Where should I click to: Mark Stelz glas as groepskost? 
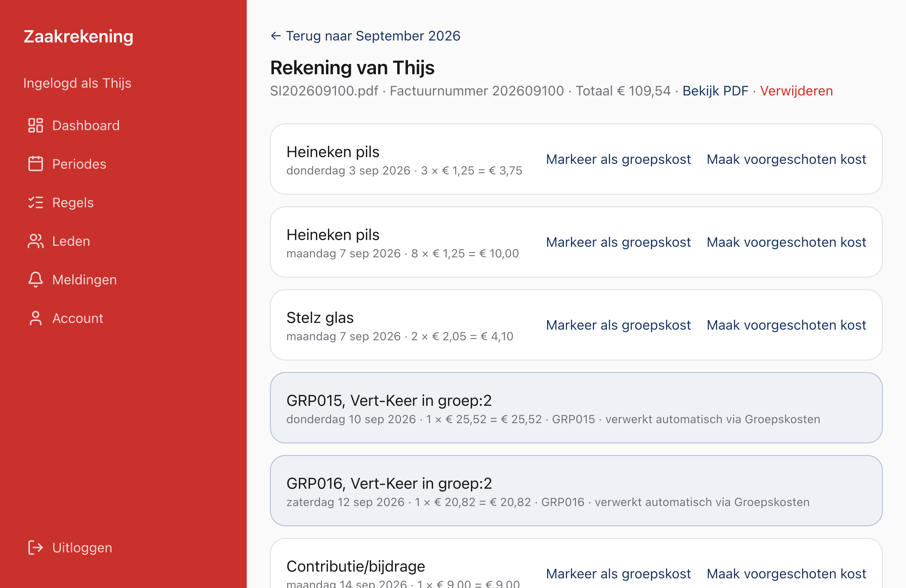[618, 325]
